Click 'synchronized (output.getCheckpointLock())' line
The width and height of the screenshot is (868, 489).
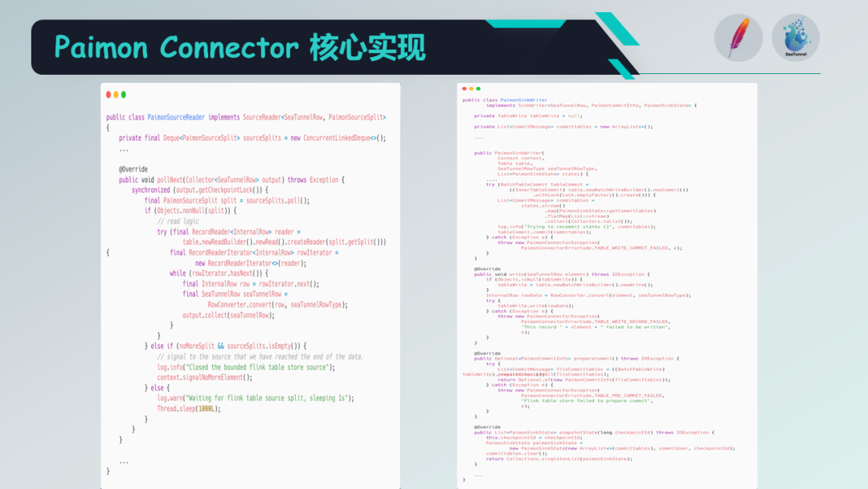click(x=200, y=190)
